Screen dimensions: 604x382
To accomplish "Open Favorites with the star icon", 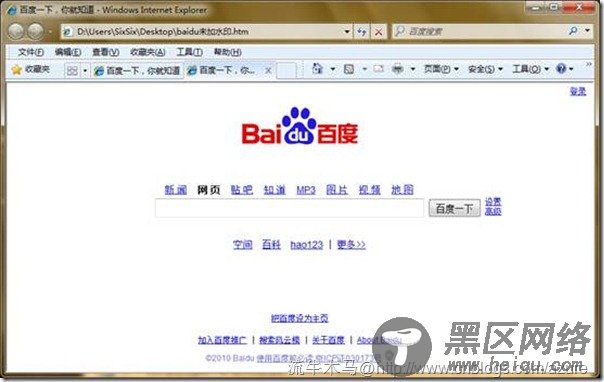I will coord(16,70).
